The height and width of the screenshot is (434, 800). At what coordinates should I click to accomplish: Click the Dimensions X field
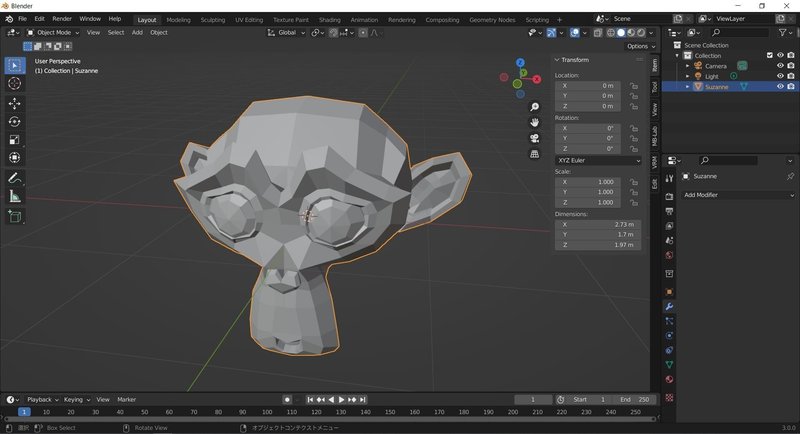coord(598,224)
